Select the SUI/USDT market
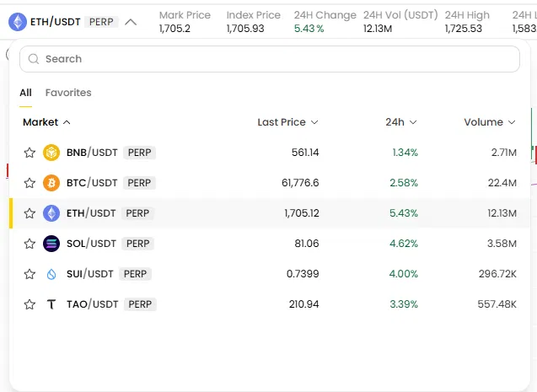 [x=270, y=274]
